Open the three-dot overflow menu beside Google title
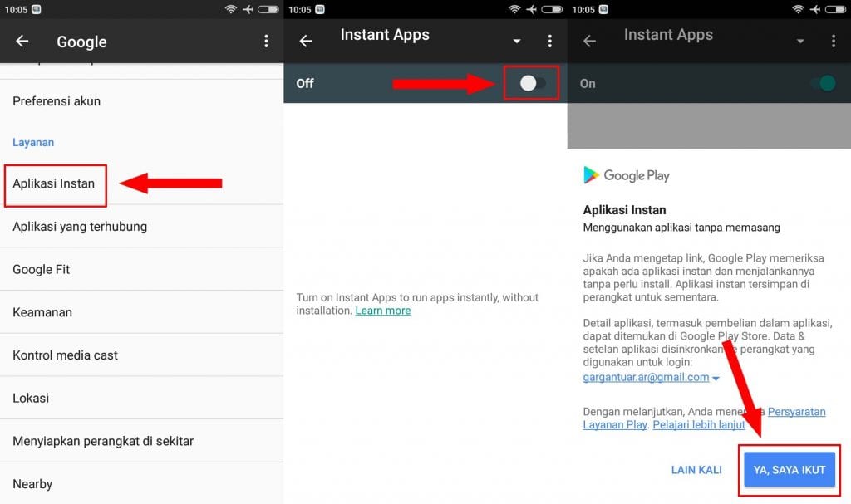Screen dimensions: 851x504 click(x=266, y=42)
